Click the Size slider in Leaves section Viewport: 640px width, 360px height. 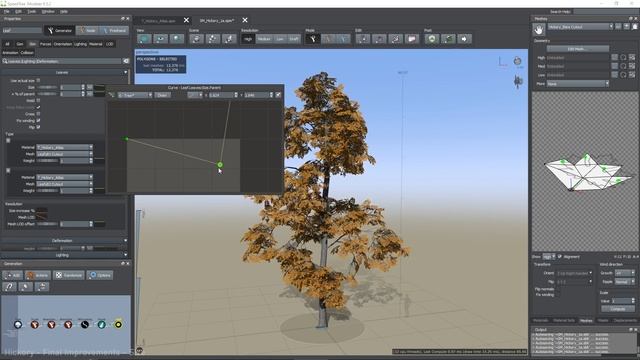point(47,87)
